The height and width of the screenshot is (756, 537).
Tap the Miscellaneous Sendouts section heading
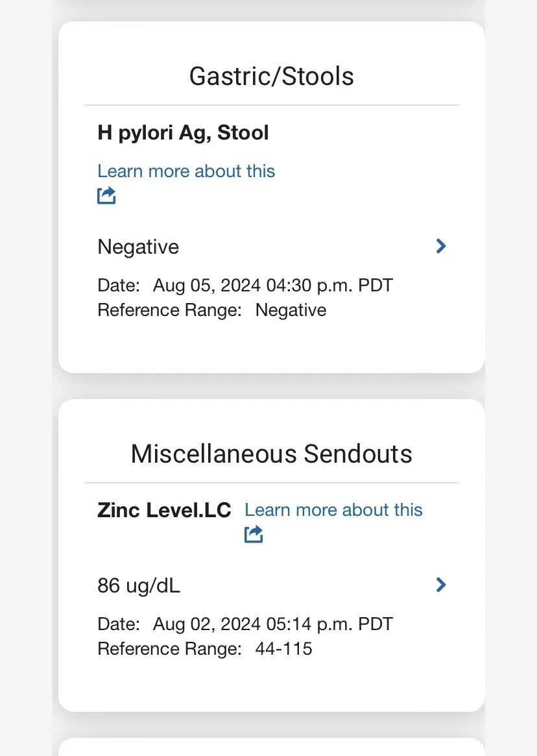pyautogui.click(x=271, y=454)
